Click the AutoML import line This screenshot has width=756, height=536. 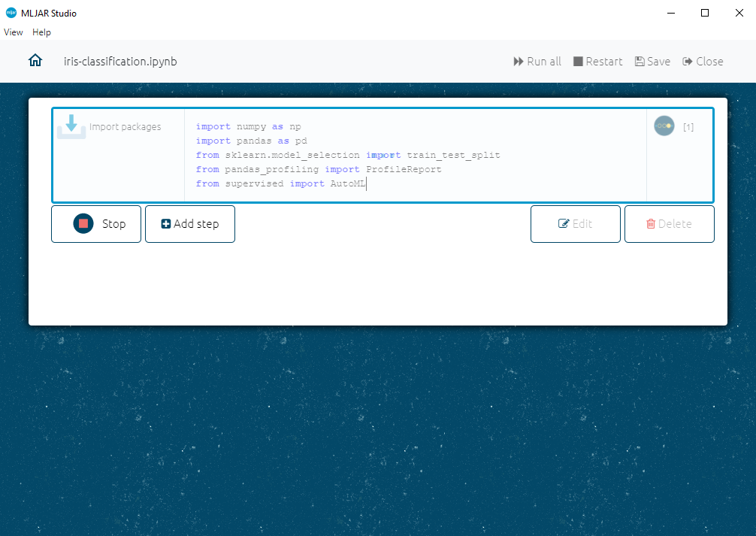pos(280,183)
